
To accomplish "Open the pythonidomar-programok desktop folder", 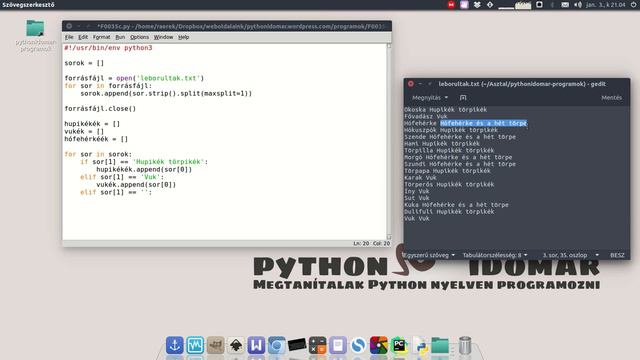I will [36, 36].
